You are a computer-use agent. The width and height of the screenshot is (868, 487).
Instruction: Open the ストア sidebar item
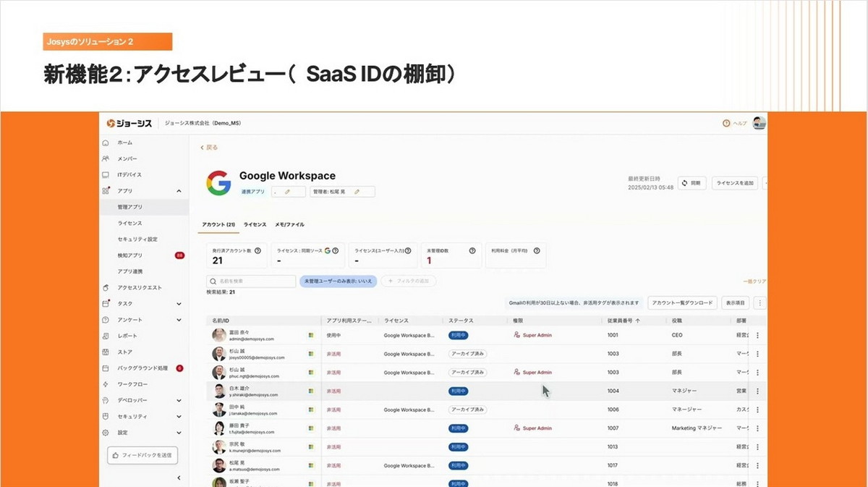pyautogui.click(x=124, y=352)
